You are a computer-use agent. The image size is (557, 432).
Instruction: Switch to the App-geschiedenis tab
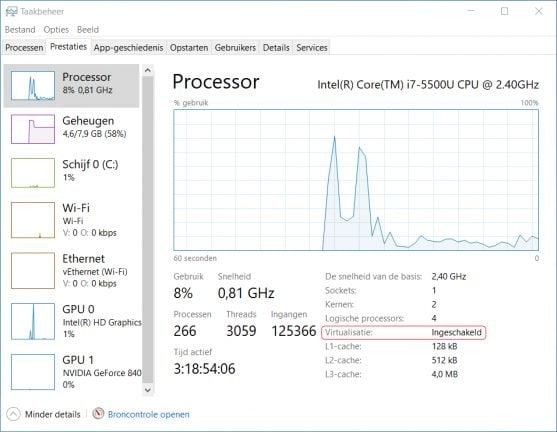[x=128, y=48]
